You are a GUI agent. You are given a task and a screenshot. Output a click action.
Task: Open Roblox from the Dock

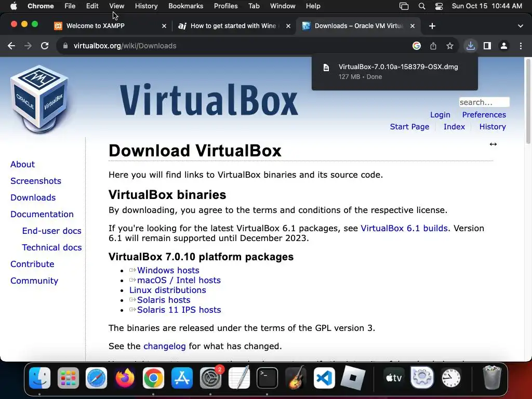tap(353, 378)
